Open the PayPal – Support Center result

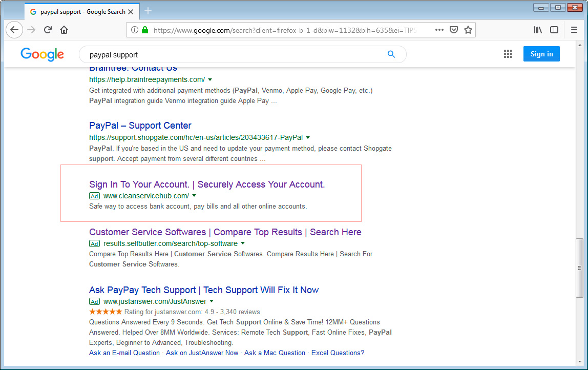point(140,126)
